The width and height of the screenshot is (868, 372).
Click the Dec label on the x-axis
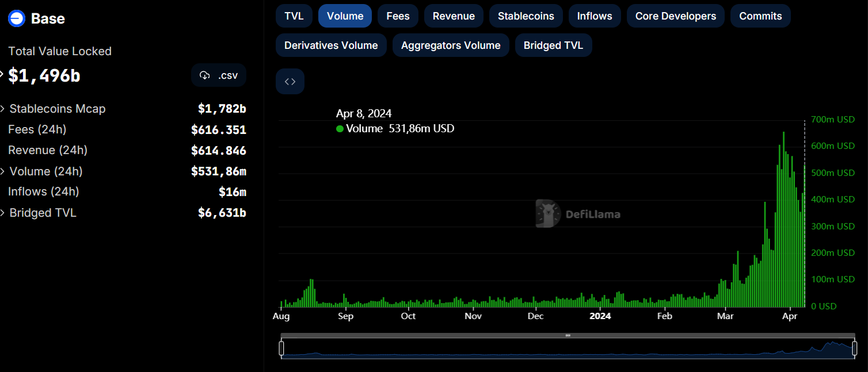click(535, 316)
